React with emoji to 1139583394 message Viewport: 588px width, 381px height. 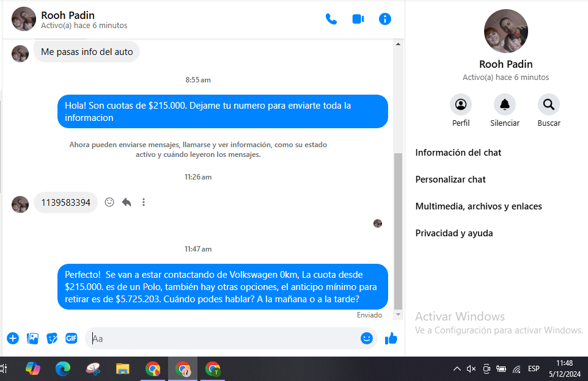[109, 202]
